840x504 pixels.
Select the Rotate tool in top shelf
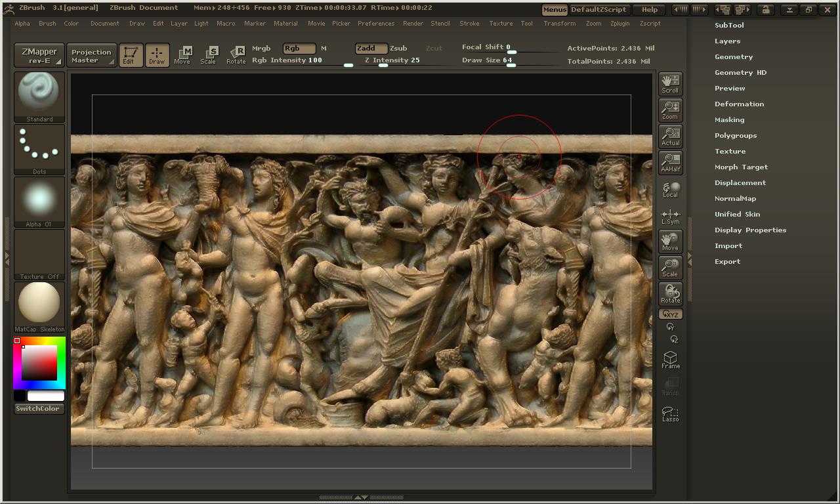(236, 55)
